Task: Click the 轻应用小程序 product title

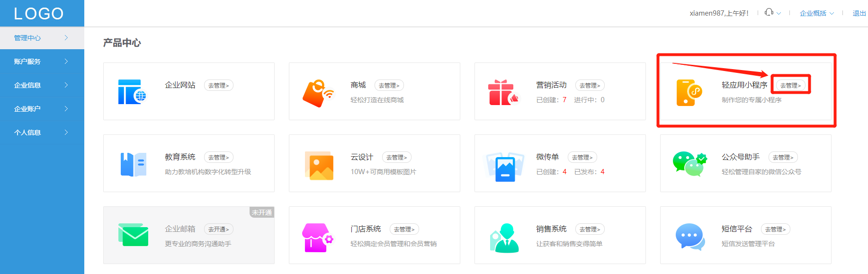Action: point(744,85)
